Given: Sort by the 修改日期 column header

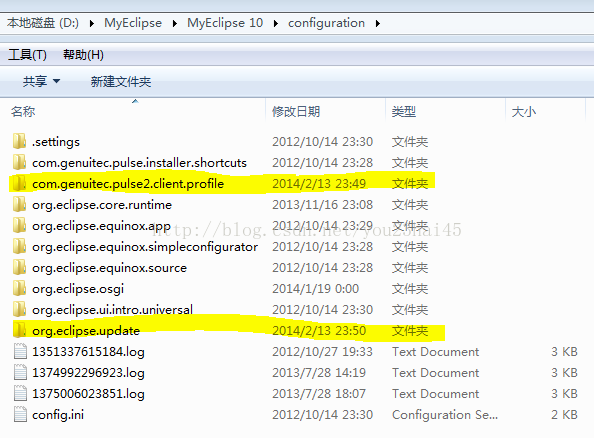Looking at the screenshot, I should (296, 111).
